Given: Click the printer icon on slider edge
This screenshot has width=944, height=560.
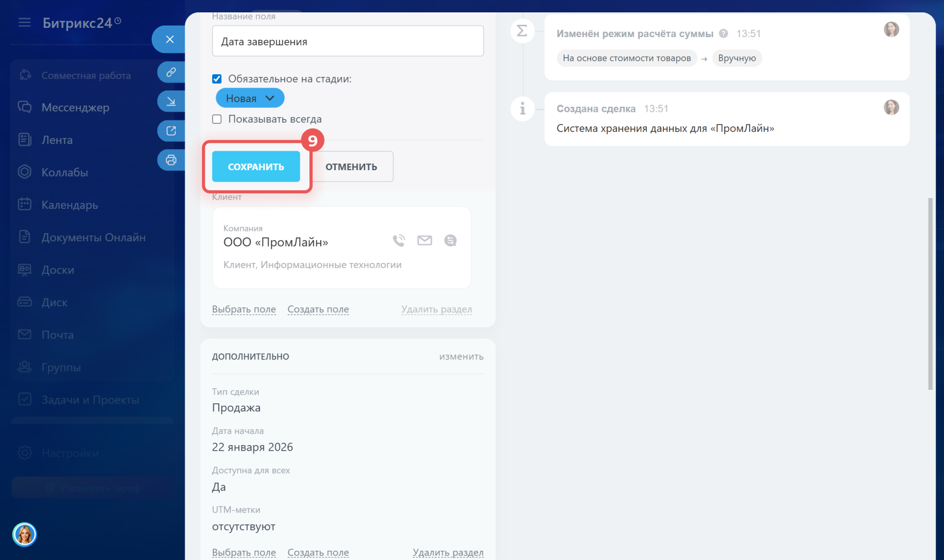Looking at the screenshot, I should 171,160.
